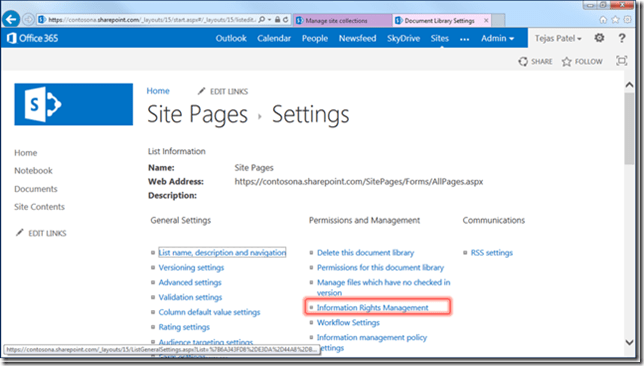Open the settings gear icon

599,38
